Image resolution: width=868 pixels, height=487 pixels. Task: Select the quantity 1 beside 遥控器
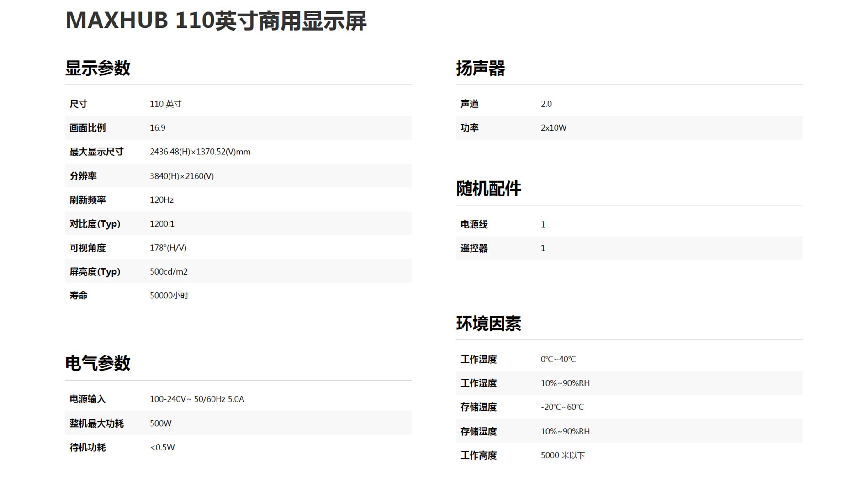543,249
